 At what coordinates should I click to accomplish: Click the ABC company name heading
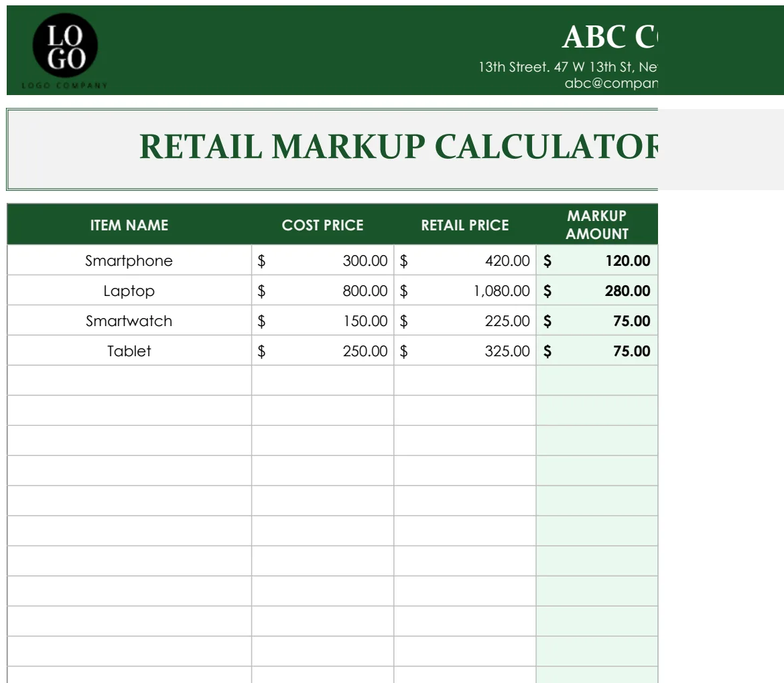[x=610, y=37]
